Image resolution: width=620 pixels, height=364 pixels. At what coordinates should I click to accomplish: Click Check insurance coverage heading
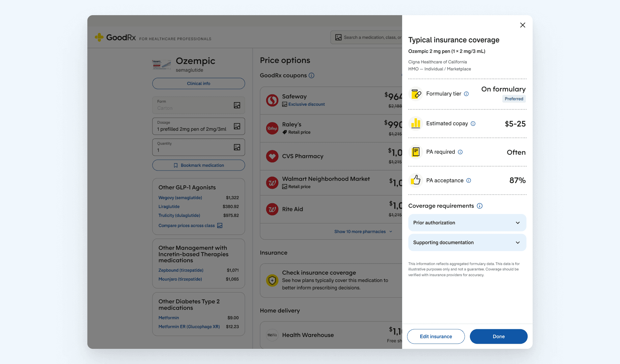319,273
